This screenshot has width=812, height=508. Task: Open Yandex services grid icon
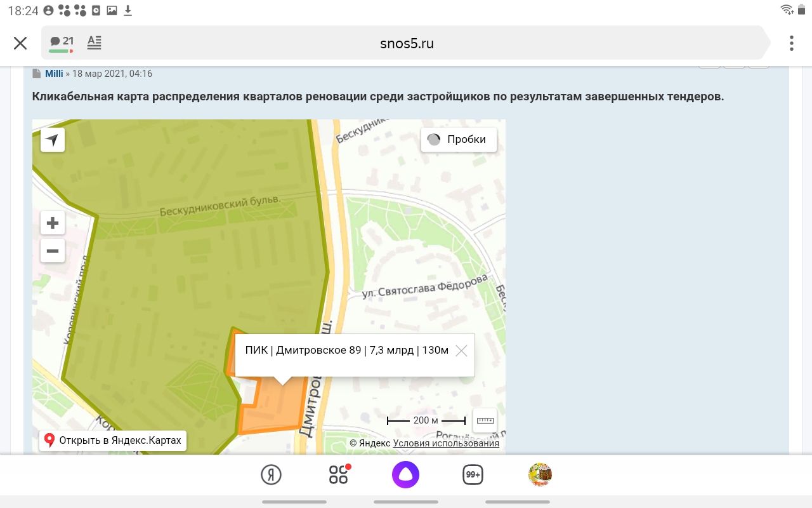pyautogui.click(x=339, y=474)
